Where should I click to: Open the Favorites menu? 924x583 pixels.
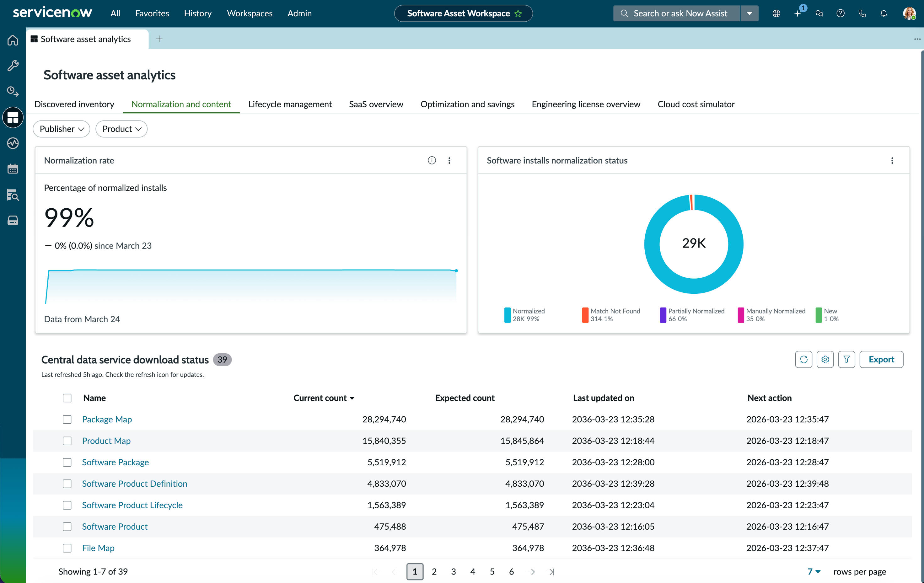(152, 13)
